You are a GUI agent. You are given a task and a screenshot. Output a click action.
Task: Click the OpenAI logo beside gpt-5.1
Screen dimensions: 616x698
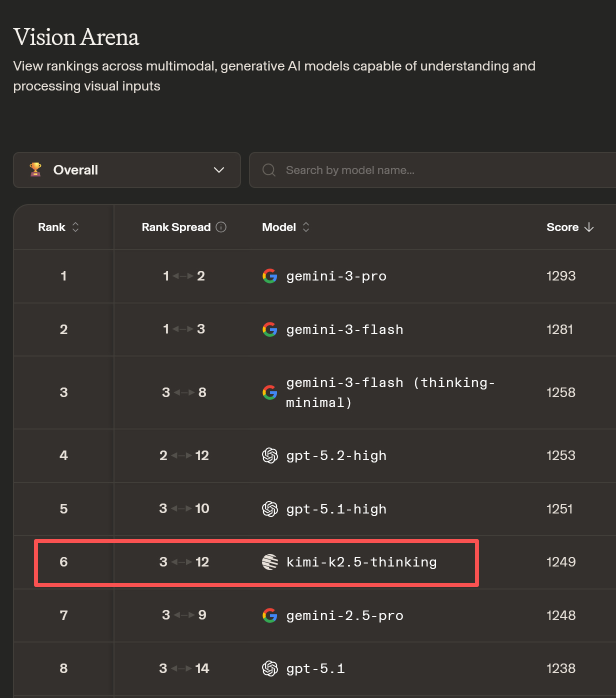(x=270, y=668)
